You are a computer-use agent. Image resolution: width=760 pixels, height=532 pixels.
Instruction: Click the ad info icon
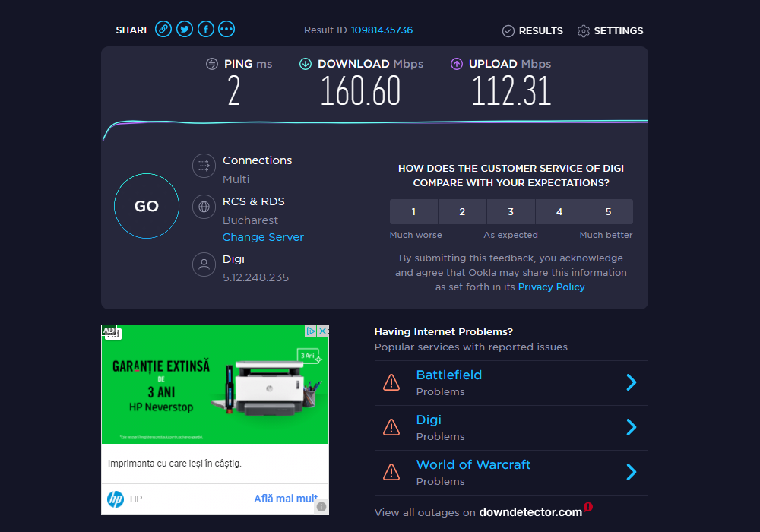321,507
